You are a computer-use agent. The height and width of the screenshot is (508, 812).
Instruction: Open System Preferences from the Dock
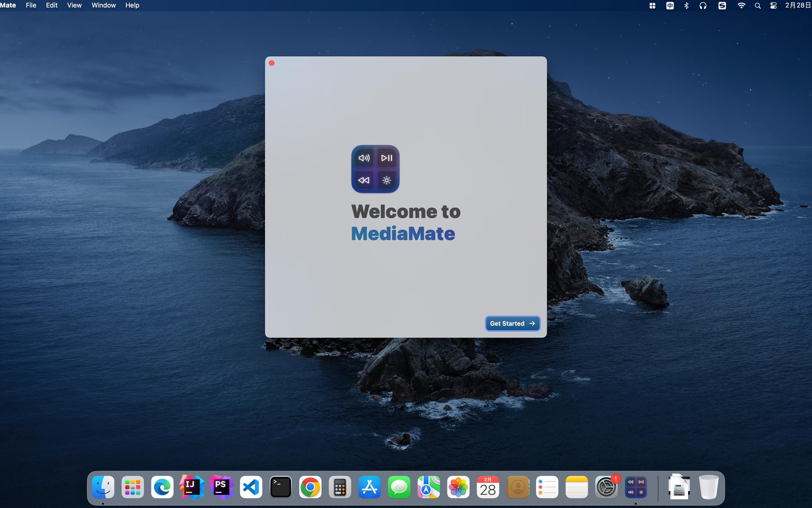(606, 487)
